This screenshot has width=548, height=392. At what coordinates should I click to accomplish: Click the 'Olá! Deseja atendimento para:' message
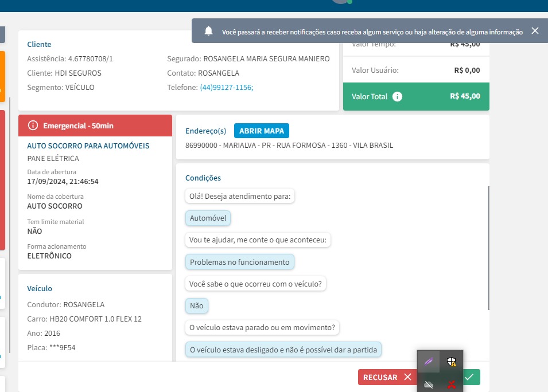pos(240,196)
